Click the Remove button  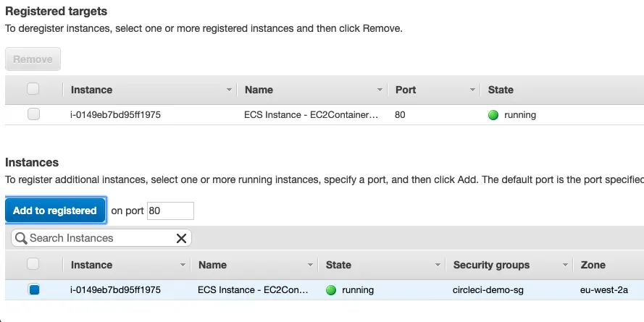pyautogui.click(x=33, y=59)
